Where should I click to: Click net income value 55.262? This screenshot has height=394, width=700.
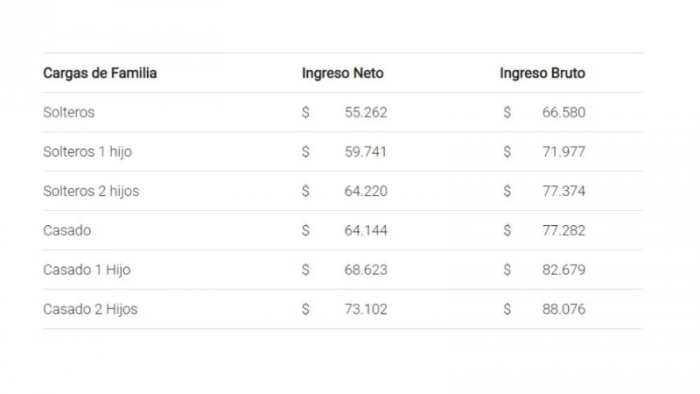coord(366,112)
